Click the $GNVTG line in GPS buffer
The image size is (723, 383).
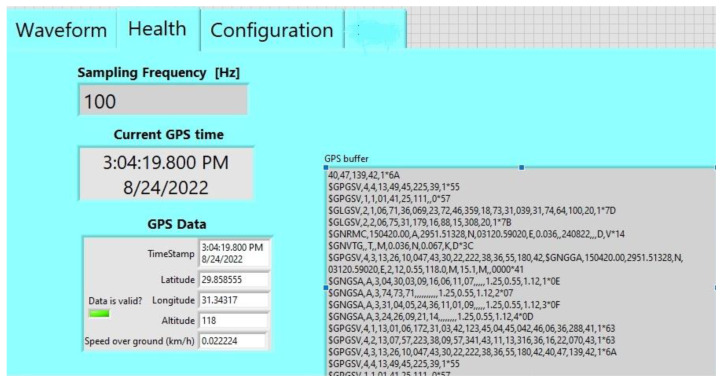click(x=400, y=246)
